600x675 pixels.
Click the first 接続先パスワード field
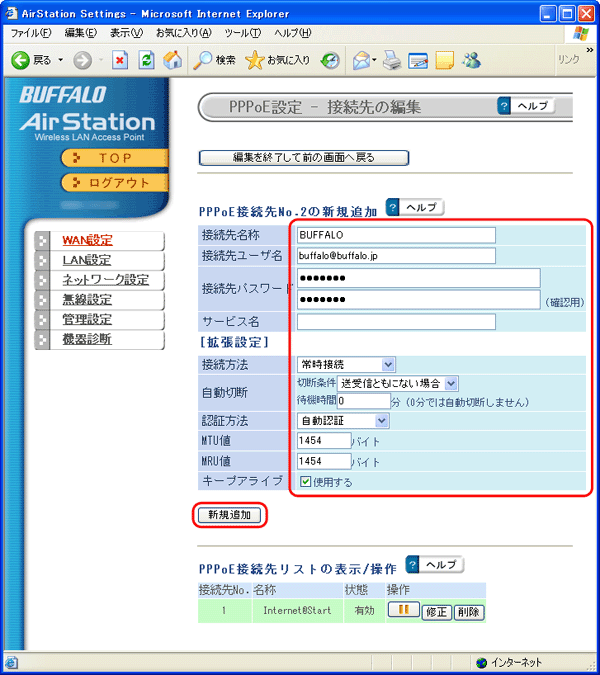[418, 278]
